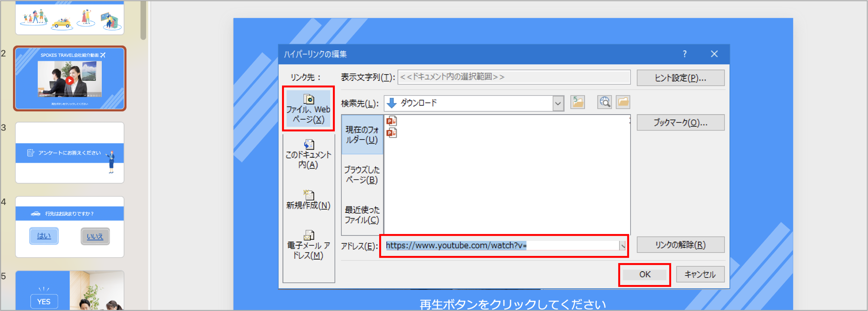
Task: Pick the E-mail Address (M) link option
Action: coord(308,245)
